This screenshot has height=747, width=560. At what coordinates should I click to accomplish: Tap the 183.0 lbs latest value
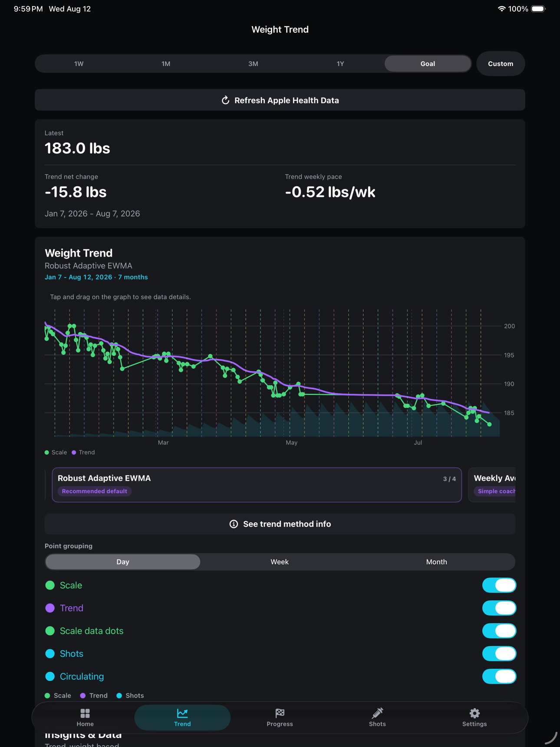pyautogui.click(x=77, y=149)
